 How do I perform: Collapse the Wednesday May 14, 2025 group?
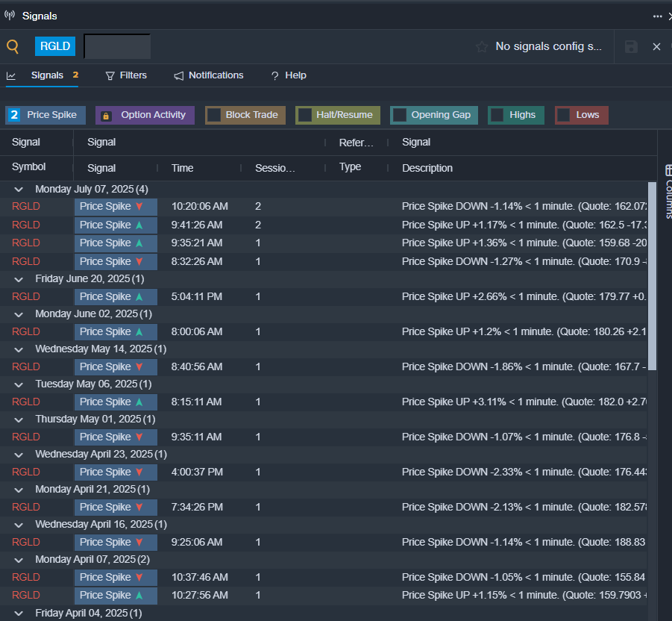[x=19, y=349]
